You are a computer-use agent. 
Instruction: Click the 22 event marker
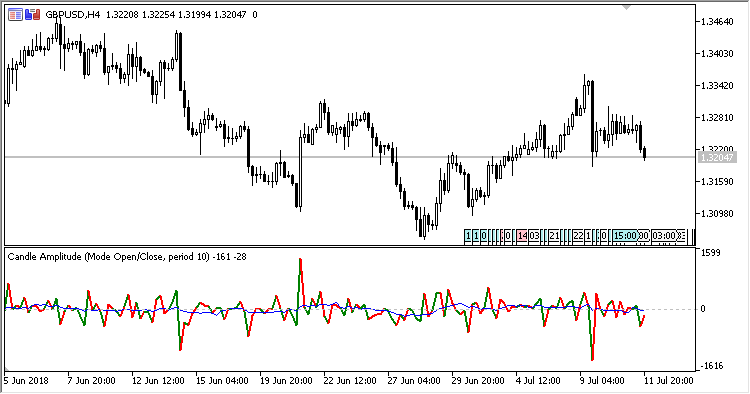click(x=578, y=236)
